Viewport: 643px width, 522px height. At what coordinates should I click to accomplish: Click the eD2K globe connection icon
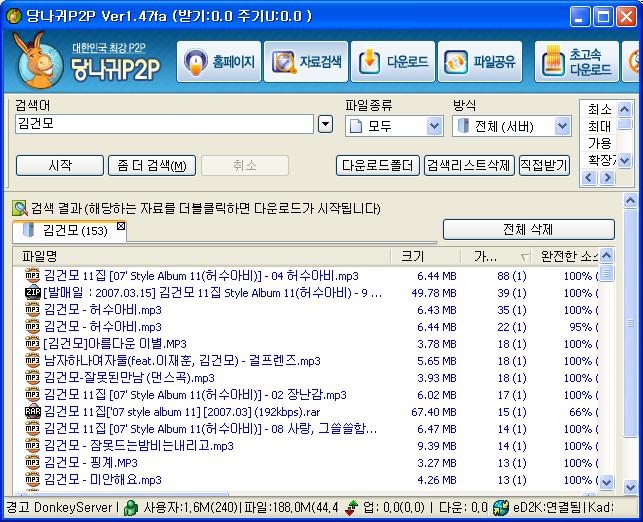pyautogui.click(x=501, y=508)
